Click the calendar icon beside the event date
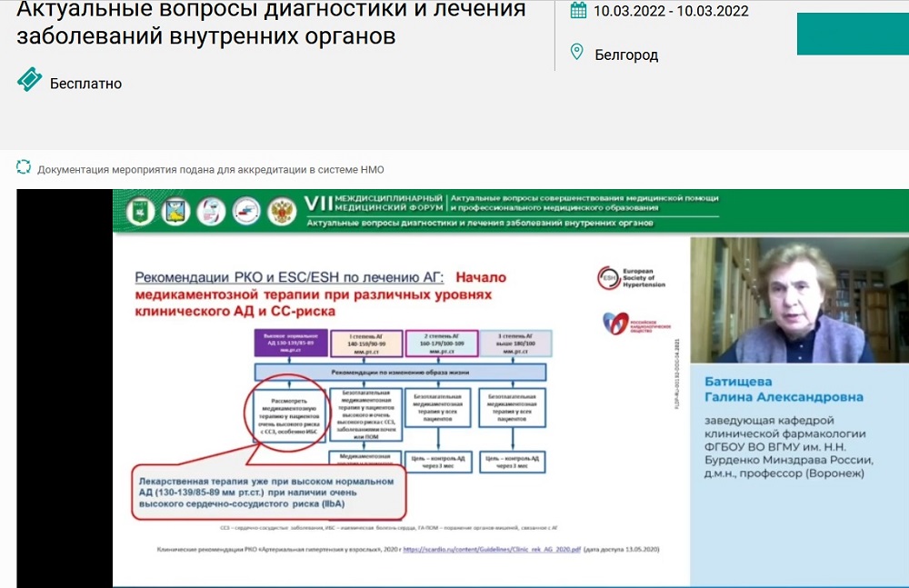This screenshot has width=909, height=588. (x=578, y=11)
